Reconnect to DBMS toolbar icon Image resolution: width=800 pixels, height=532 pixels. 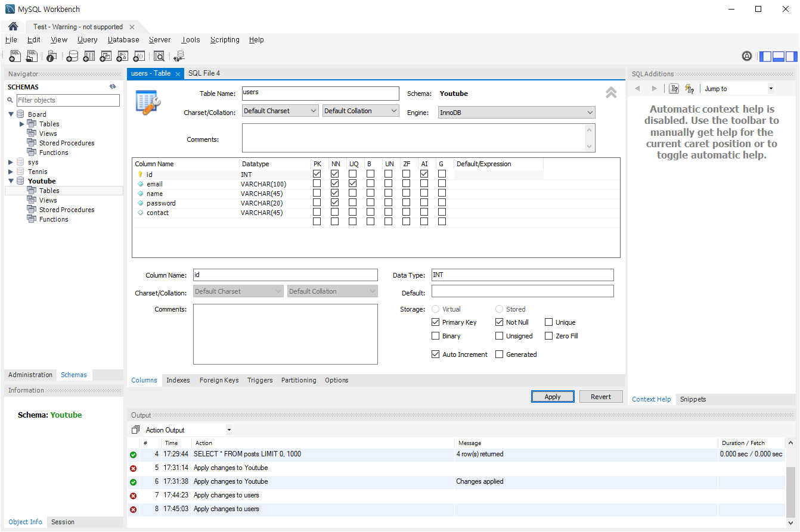[179, 56]
